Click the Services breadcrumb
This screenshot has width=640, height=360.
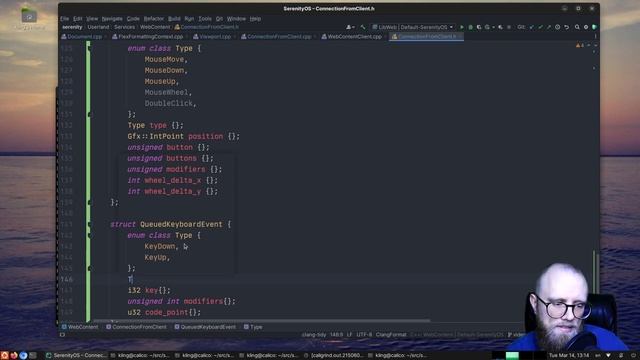[x=124, y=27]
